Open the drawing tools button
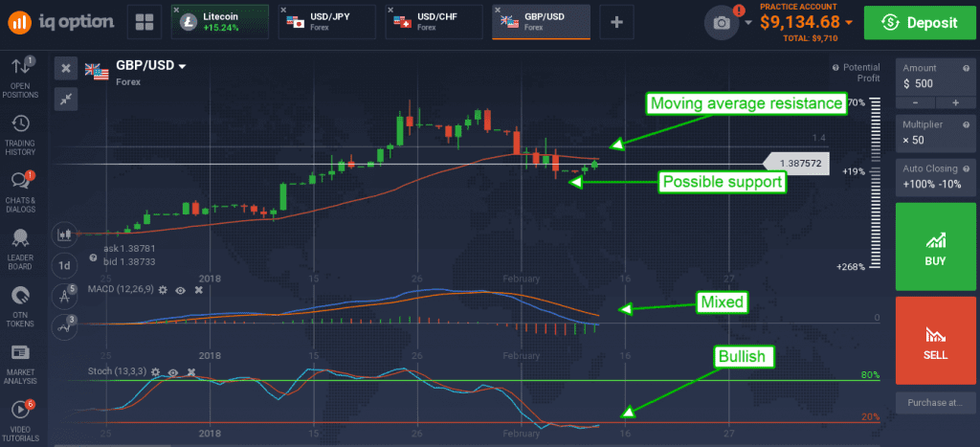This screenshot has width=980, height=447. [x=64, y=296]
